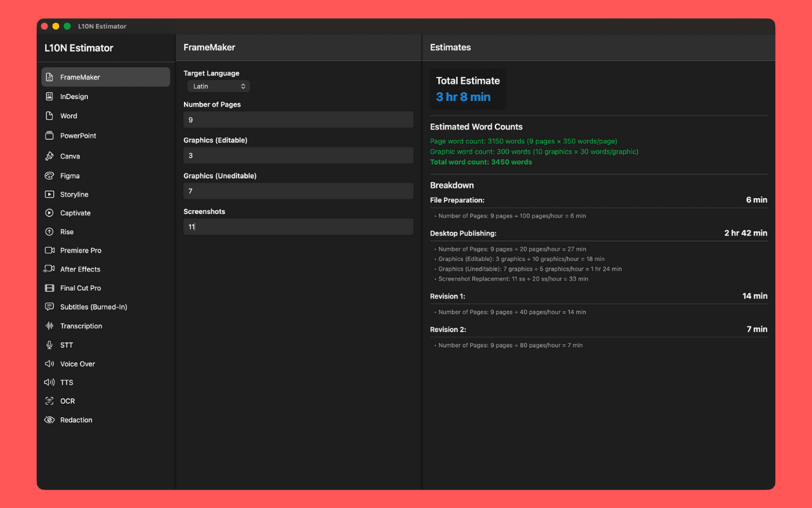Select the Premiere Pro camera icon
812x508 pixels.
51,250
